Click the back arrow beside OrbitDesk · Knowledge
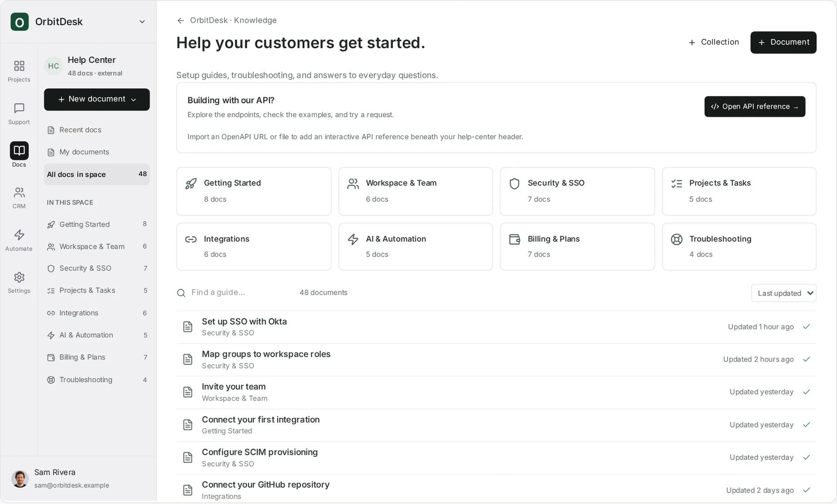 (x=180, y=20)
